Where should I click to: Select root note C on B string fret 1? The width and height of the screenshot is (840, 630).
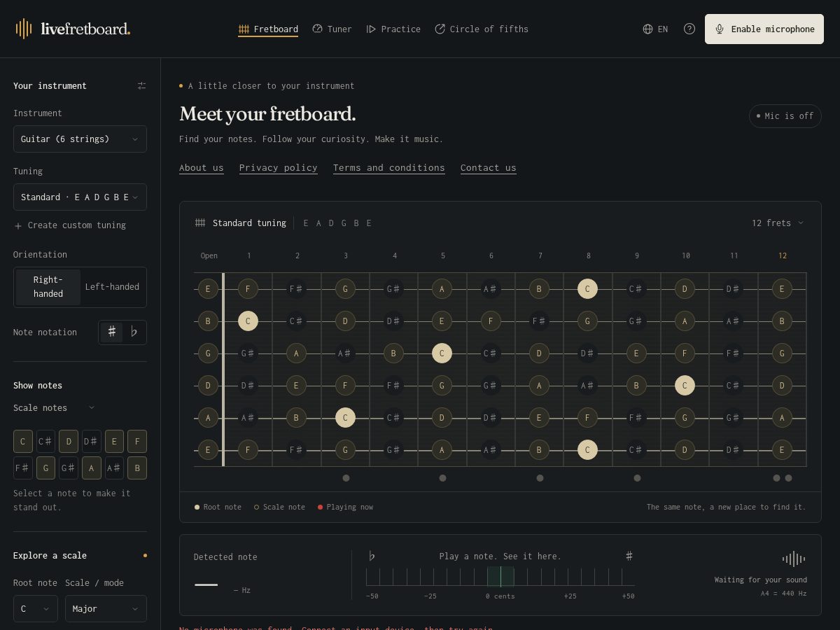pos(248,321)
